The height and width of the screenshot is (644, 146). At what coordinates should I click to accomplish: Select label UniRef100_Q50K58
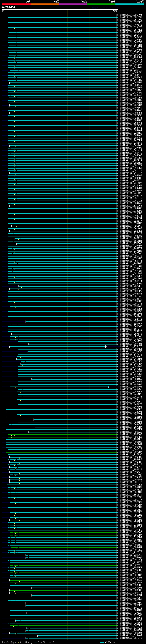click(x=131, y=351)
